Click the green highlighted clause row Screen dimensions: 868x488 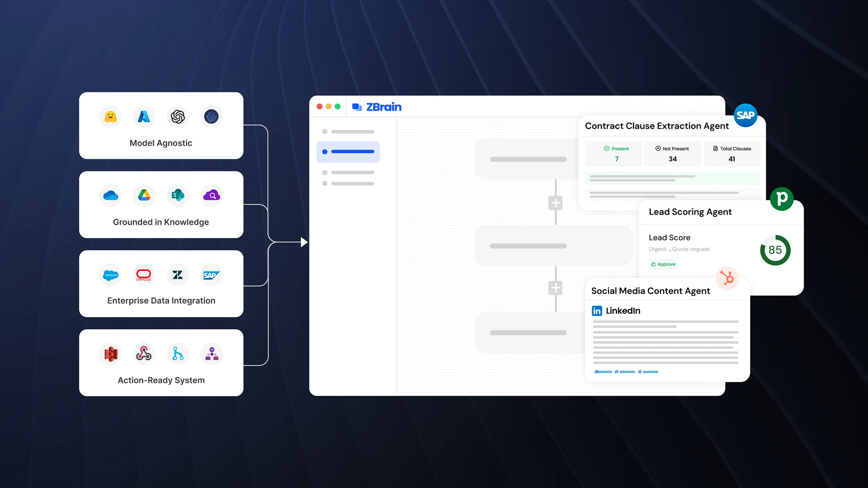673,178
